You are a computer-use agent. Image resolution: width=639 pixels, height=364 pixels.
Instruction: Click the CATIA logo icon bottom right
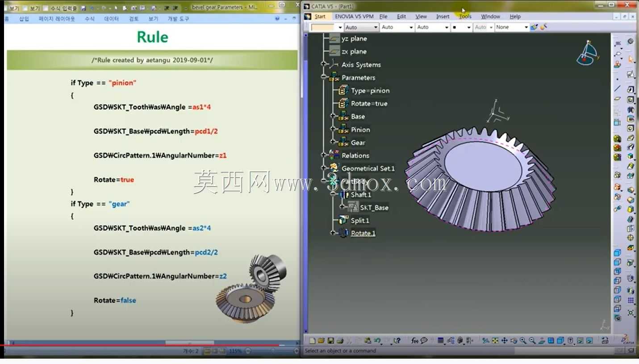(x=627, y=339)
